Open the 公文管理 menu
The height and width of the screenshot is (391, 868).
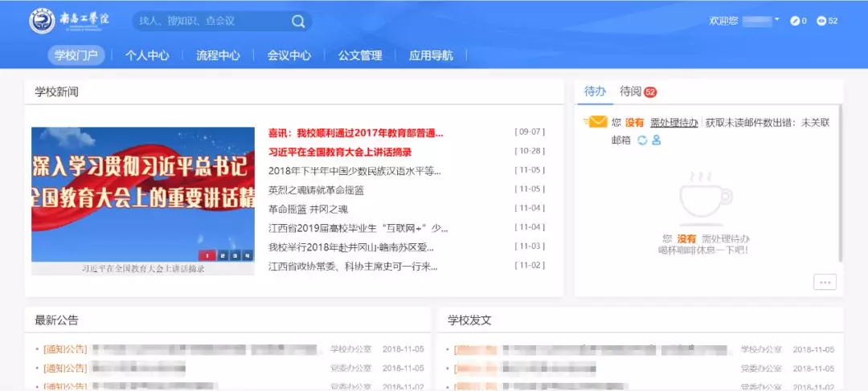pyautogui.click(x=360, y=55)
